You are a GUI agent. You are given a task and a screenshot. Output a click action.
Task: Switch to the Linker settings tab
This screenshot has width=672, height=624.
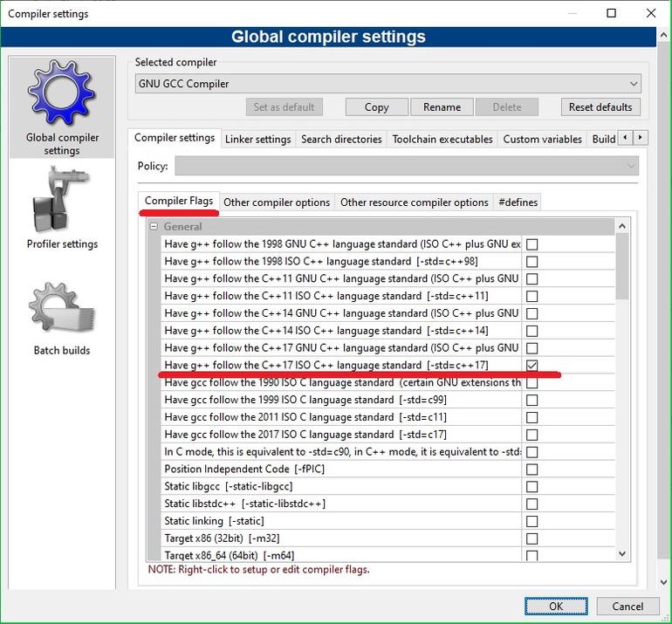tap(258, 140)
